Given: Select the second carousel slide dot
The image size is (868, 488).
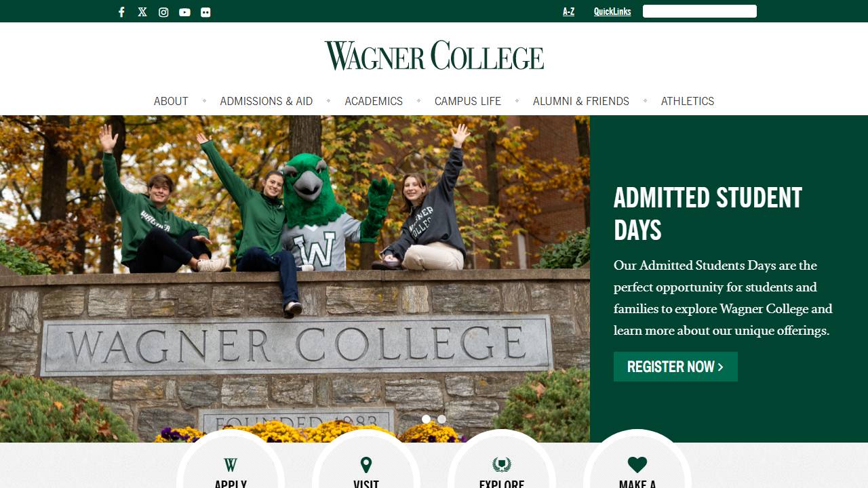Looking at the screenshot, I should pyautogui.click(x=441, y=419).
